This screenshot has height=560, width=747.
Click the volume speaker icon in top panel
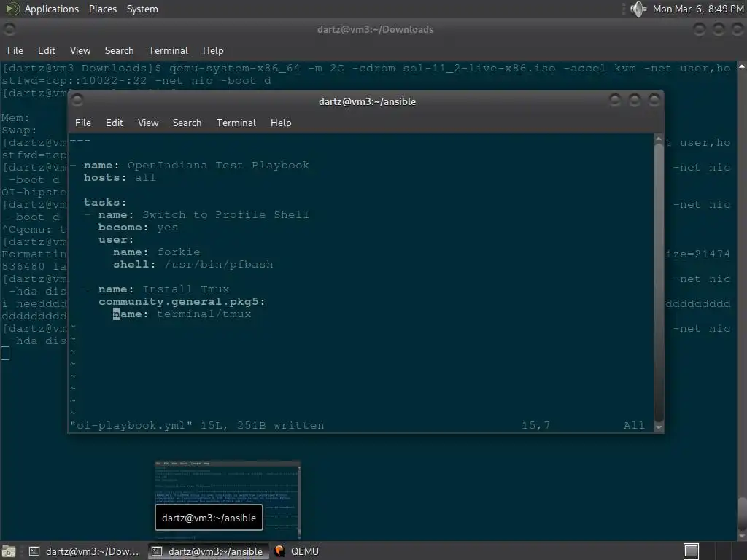pos(638,9)
